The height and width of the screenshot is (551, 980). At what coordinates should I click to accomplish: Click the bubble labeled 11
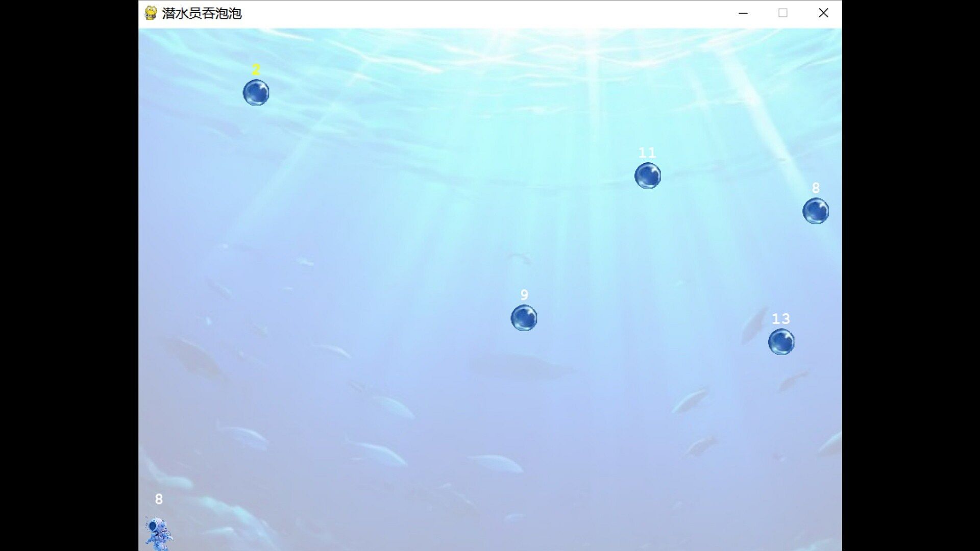click(647, 176)
